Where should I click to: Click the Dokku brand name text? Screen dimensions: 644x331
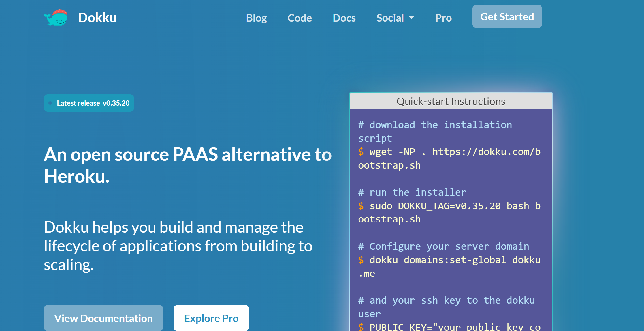click(97, 18)
